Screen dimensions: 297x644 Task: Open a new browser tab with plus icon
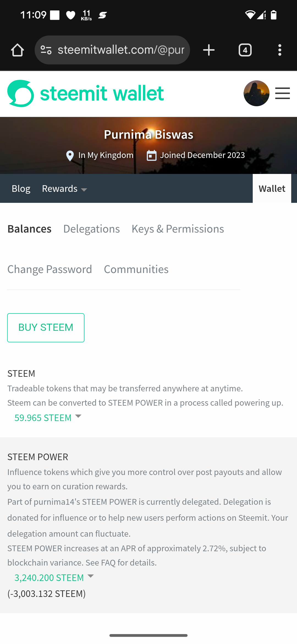coord(209,50)
